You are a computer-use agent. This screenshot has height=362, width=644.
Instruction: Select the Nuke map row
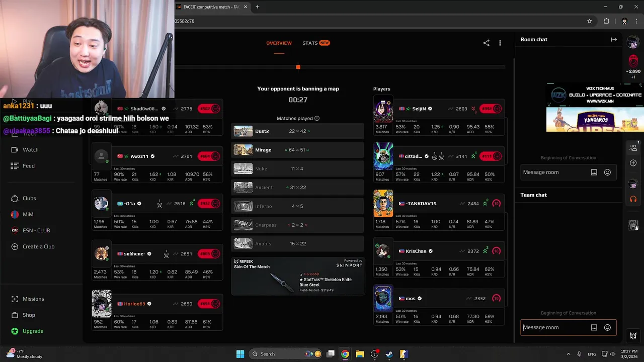click(297, 168)
